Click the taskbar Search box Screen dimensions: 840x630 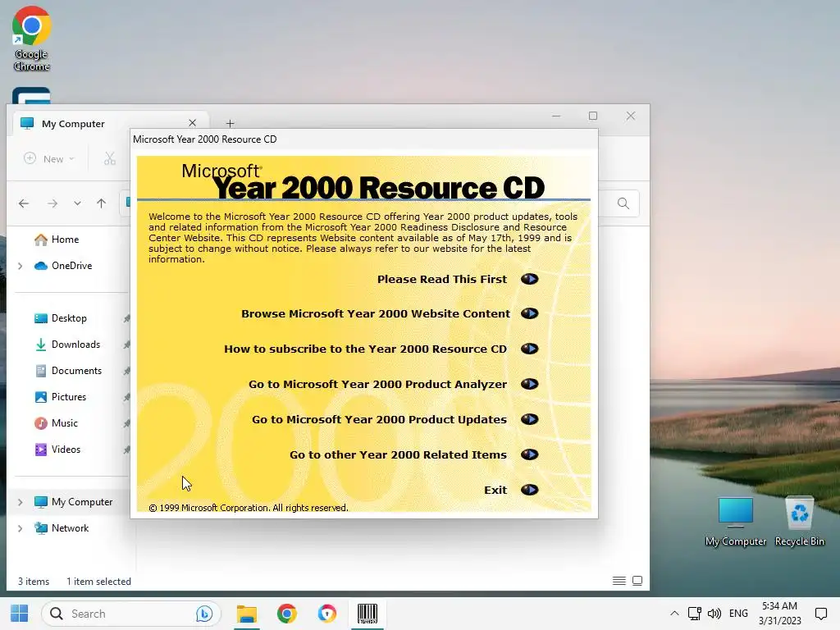coord(130,614)
